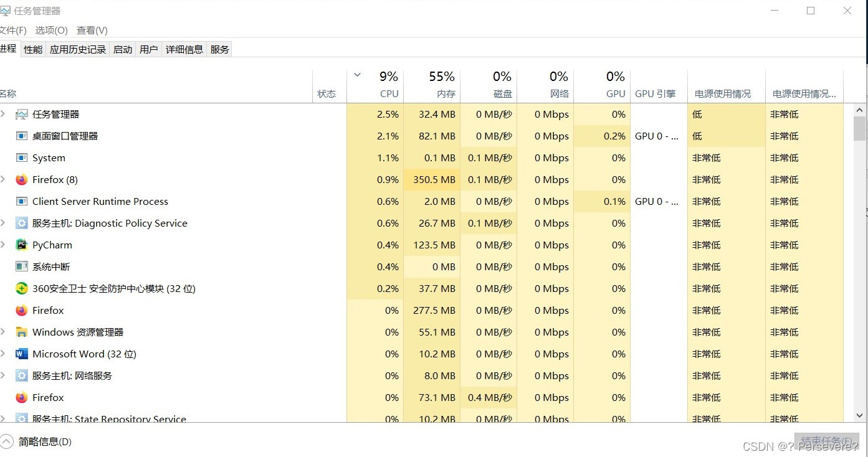The width and height of the screenshot is (868, 457).
Task: Expand the Windows 资源管理器 group
Action: coord(3,332)
